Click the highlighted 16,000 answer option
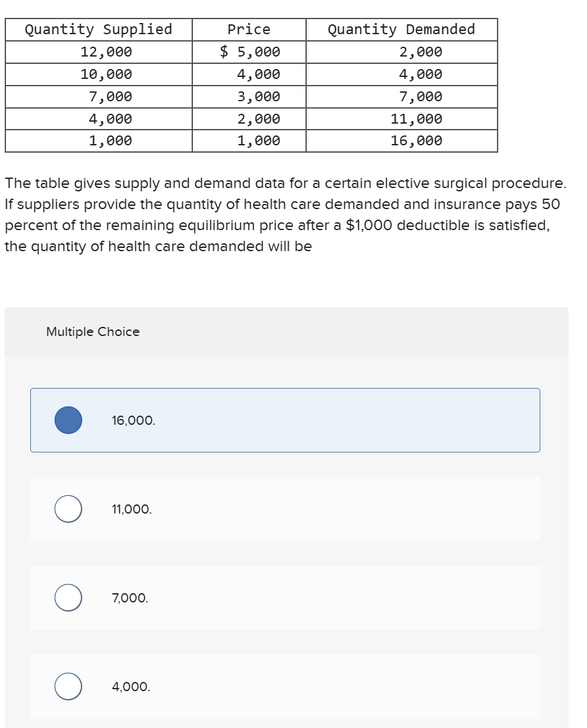The height and width of the screenshot is (728, 587). 285,420
